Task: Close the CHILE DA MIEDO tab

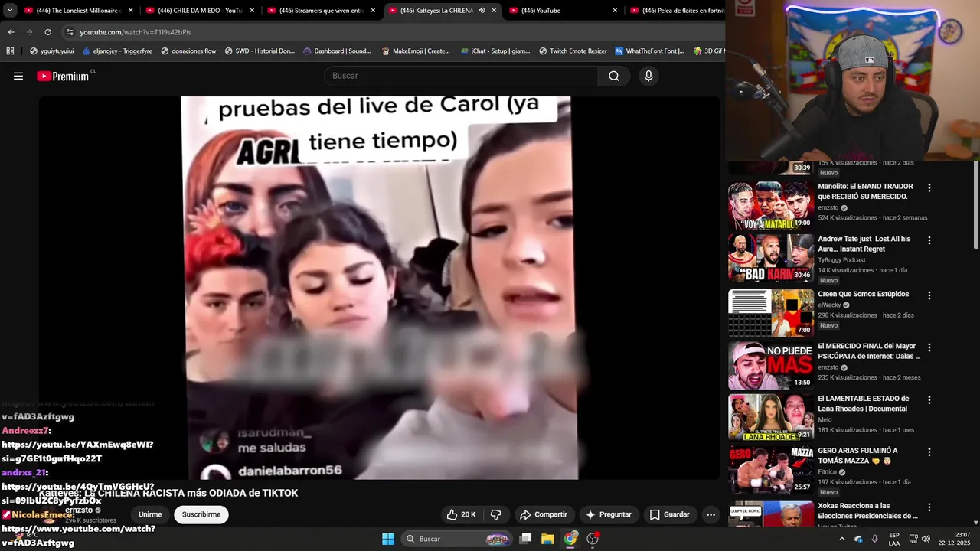Action: click(252, 11)
